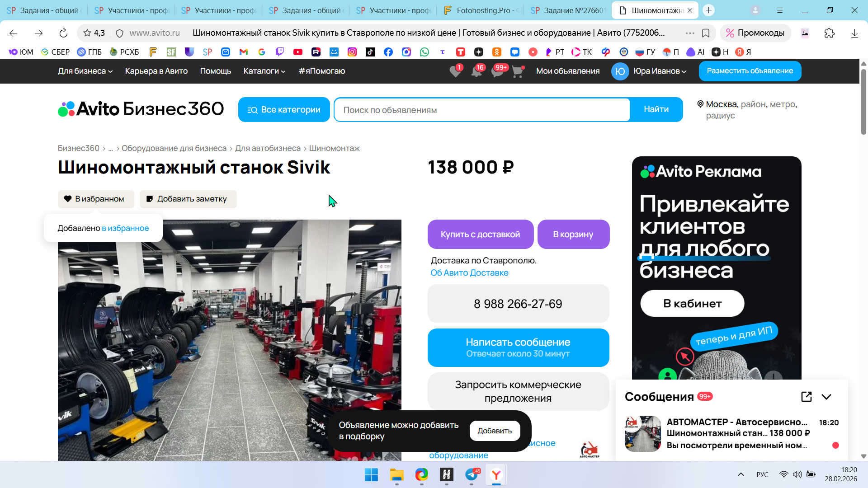This screenshot has height=488, width=868.
Task: Expand the 'Для бизнеса' dropdown
Action: coord(85,71)
